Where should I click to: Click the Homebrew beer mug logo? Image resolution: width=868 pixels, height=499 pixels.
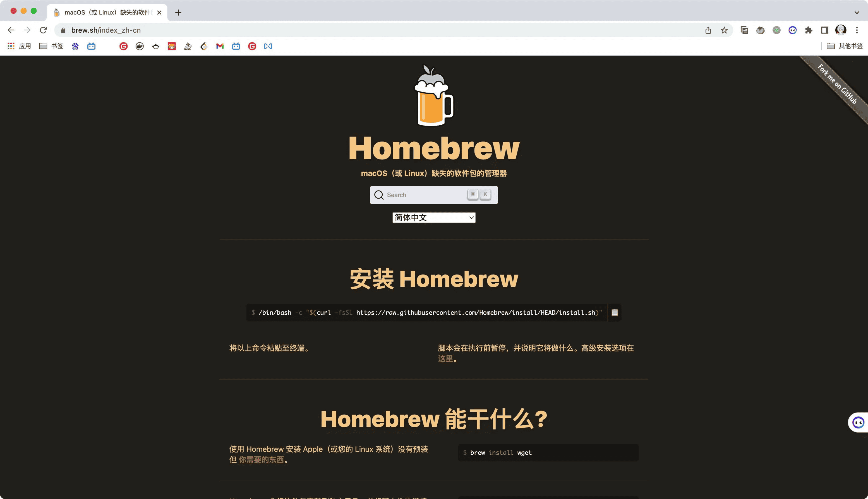433,96
